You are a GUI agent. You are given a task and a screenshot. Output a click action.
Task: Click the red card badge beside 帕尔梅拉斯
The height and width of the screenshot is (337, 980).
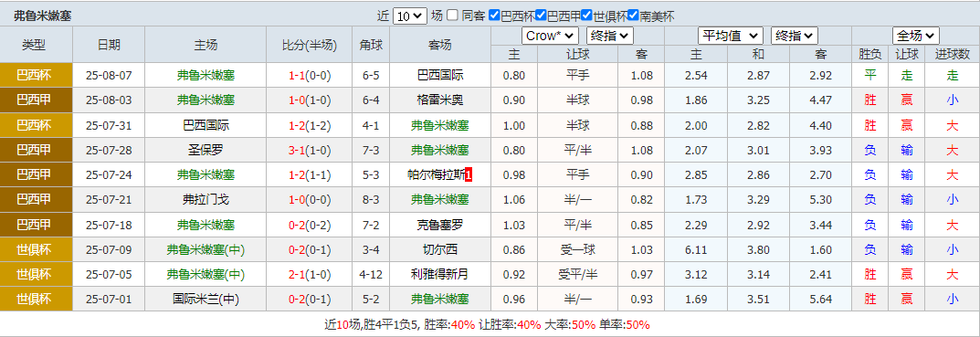[469, 175]
